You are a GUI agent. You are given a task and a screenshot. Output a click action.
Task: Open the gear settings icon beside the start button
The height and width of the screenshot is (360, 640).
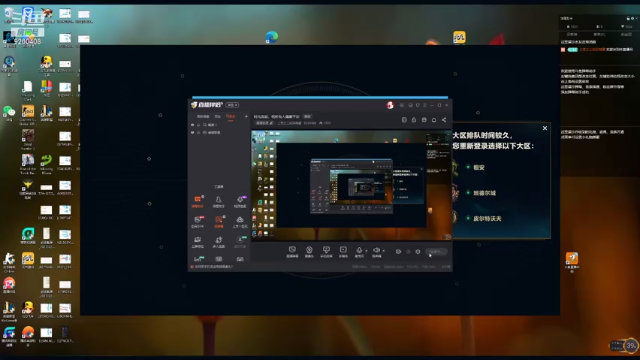point(418,252)
